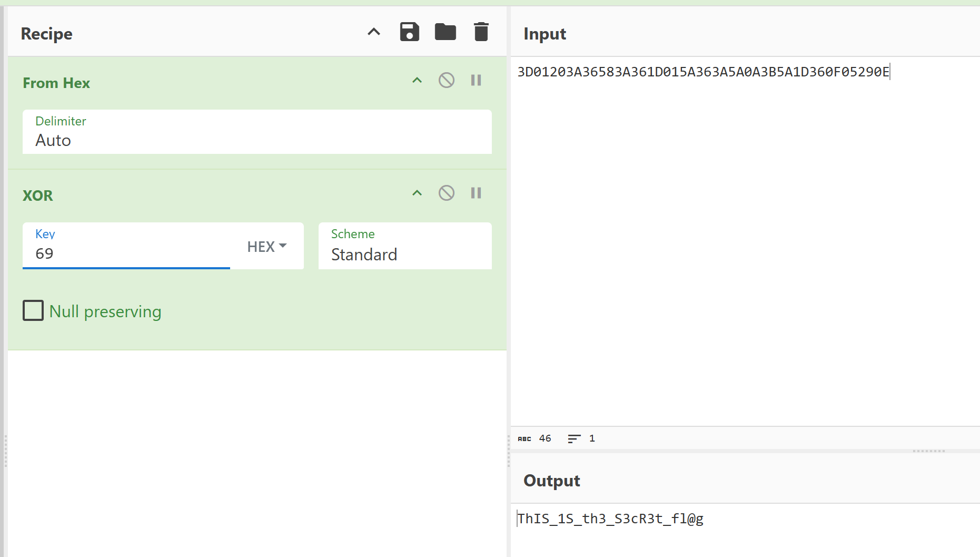
Task: Open the HEX key format dropdown
Action: click(267, 247)
